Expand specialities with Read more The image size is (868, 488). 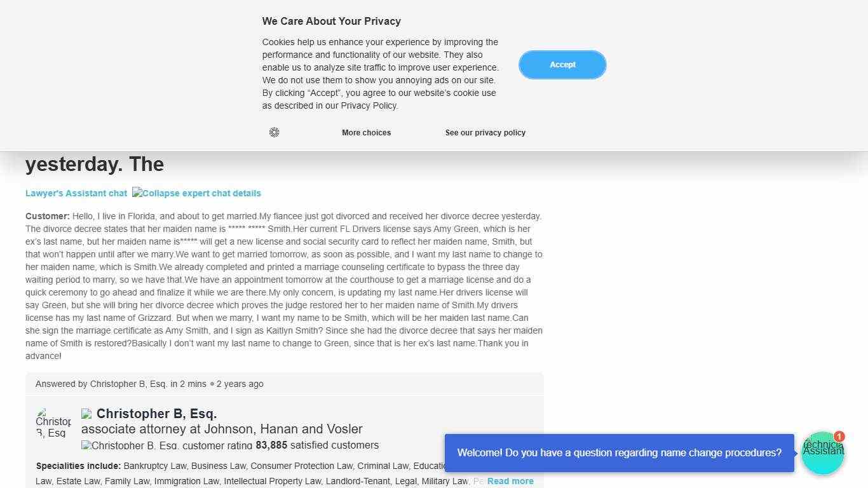(x=510, y=481)
